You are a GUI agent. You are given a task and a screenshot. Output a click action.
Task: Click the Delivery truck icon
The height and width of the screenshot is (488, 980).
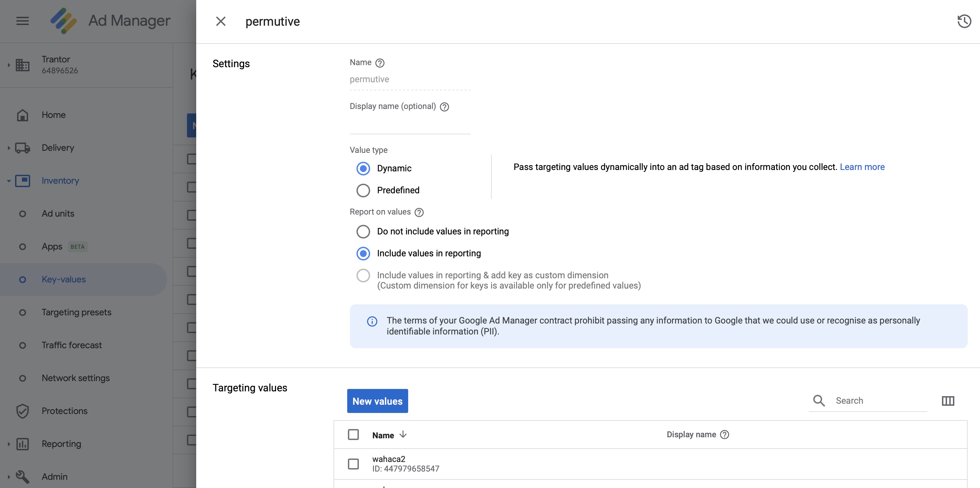coord(22,148)
